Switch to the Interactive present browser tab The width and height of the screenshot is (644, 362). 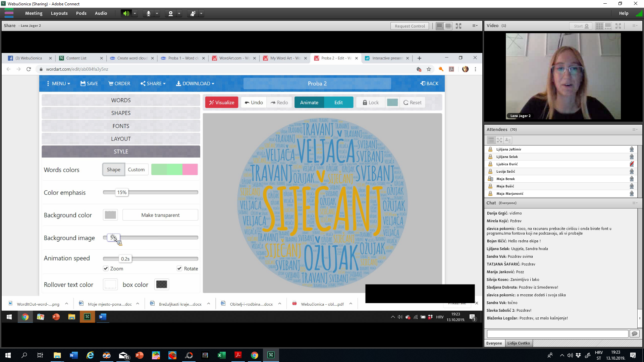pyautogui.click(x=387, y=58)
